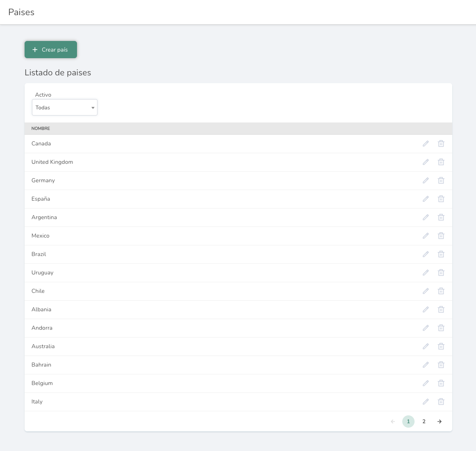The width and height of the screenshot is (476, 451).
Task: Click the previous page arrow
Action: [393, 422]
